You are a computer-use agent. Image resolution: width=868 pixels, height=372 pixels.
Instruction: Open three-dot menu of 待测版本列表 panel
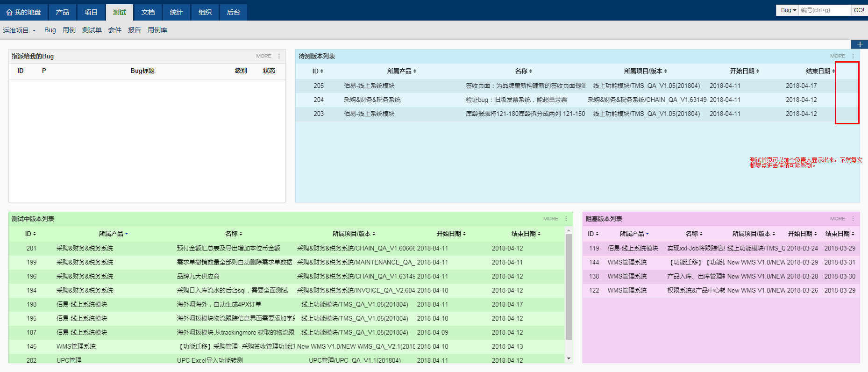(853, 56)
